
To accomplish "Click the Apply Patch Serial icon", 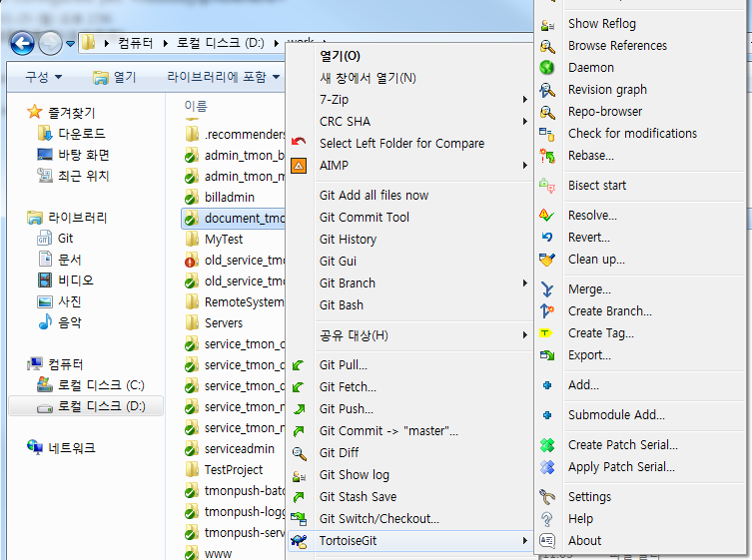I will coord(547,467).
